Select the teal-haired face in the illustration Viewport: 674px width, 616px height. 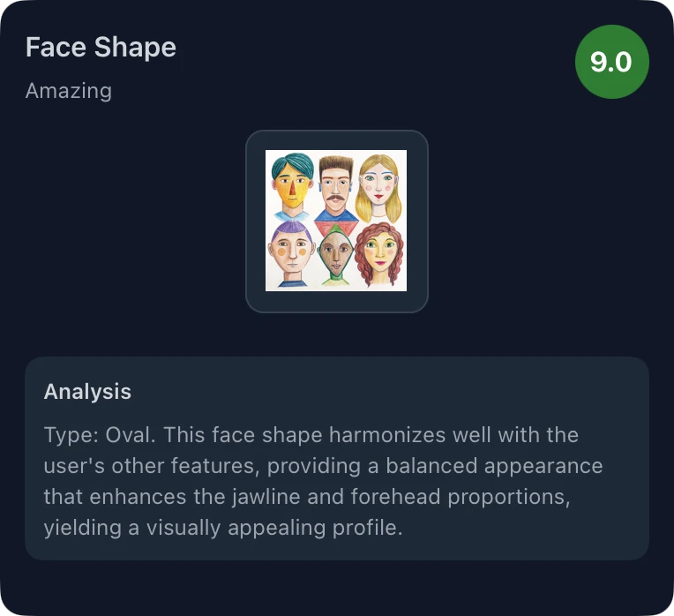pos(290,186)
